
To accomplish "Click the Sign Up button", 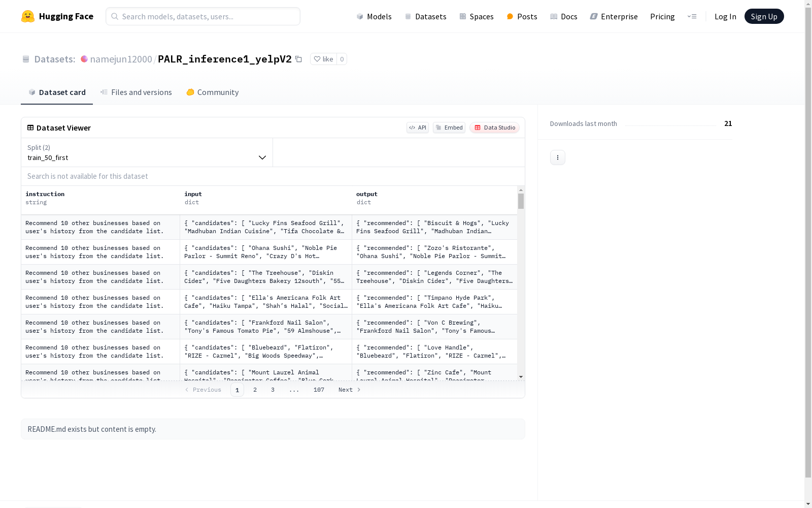I will click(764, 16).
